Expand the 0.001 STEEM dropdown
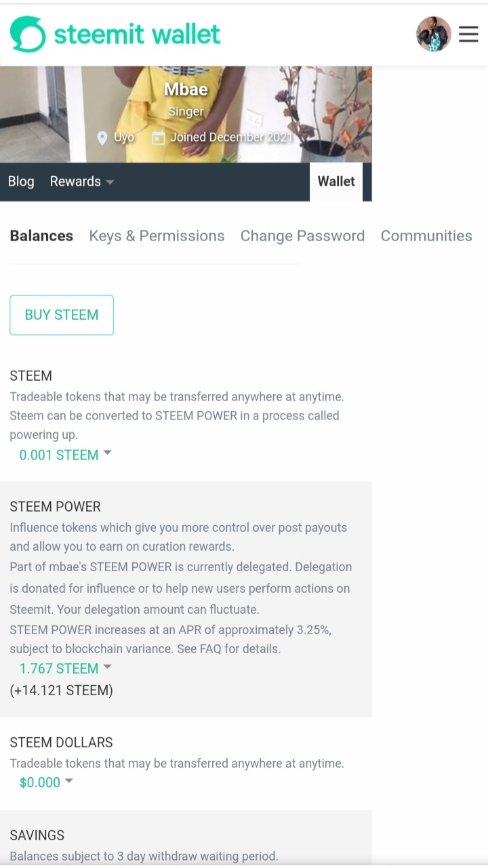The image size is (488, 868). click(x=65, y=455)
